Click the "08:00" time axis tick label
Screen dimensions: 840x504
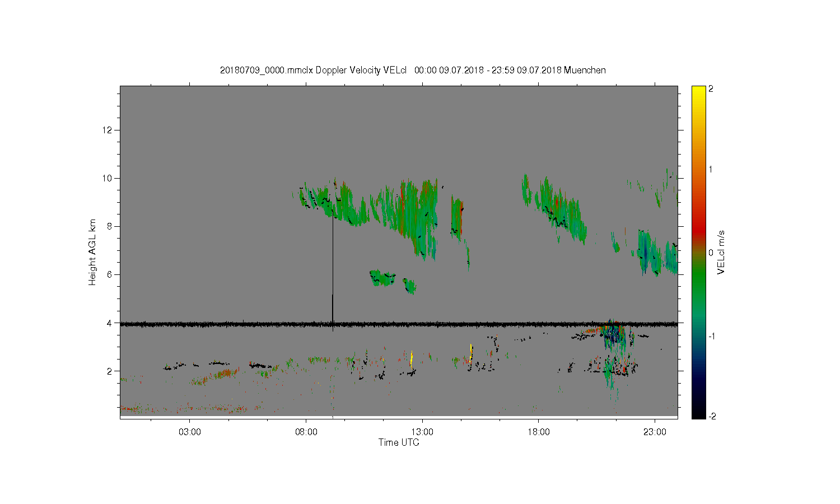point(306,432)
